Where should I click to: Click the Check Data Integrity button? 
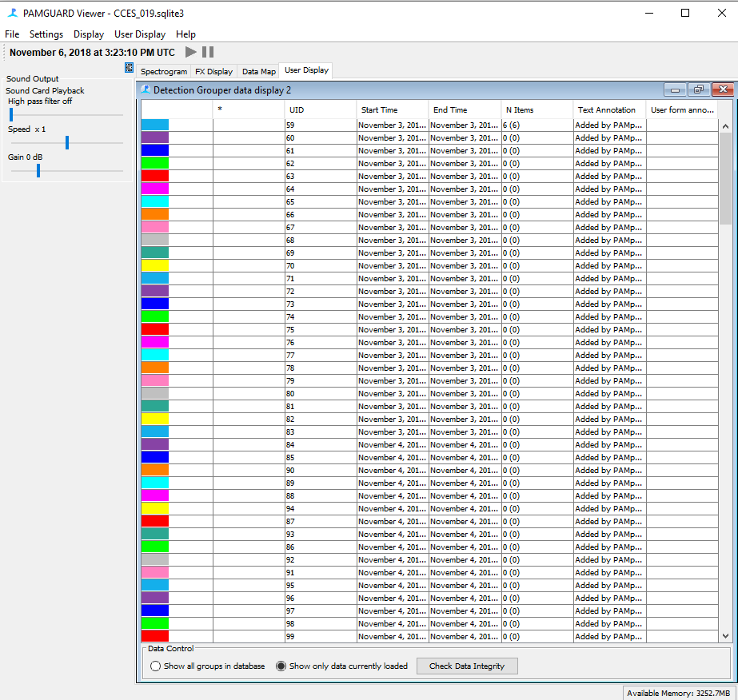click(467, 666)
